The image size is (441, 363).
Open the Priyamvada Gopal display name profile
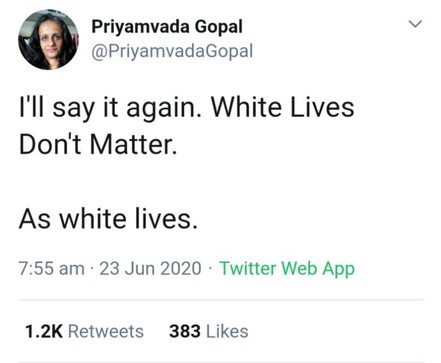[167, 27]
